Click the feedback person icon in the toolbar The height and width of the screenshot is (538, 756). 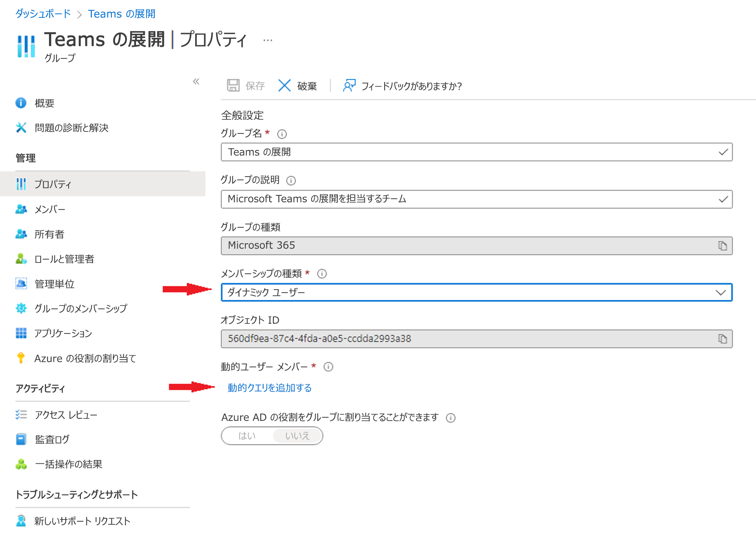[349, 86]
